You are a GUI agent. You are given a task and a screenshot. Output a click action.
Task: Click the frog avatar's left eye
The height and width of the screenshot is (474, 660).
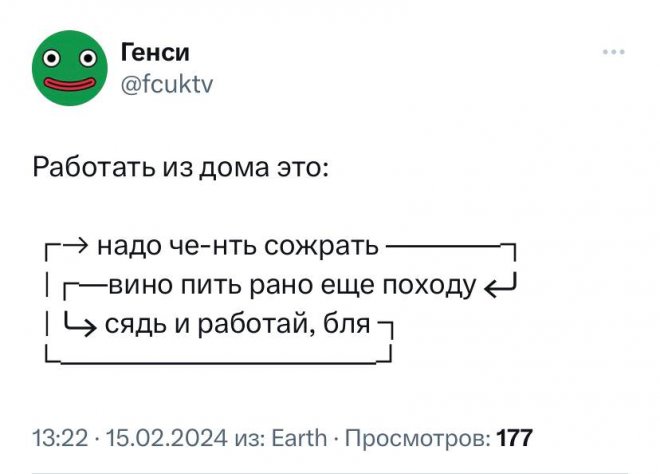point(51,58)
